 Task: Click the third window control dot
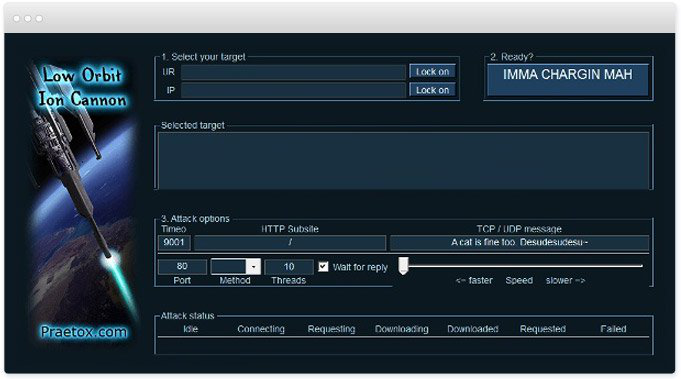click(39, 19)
